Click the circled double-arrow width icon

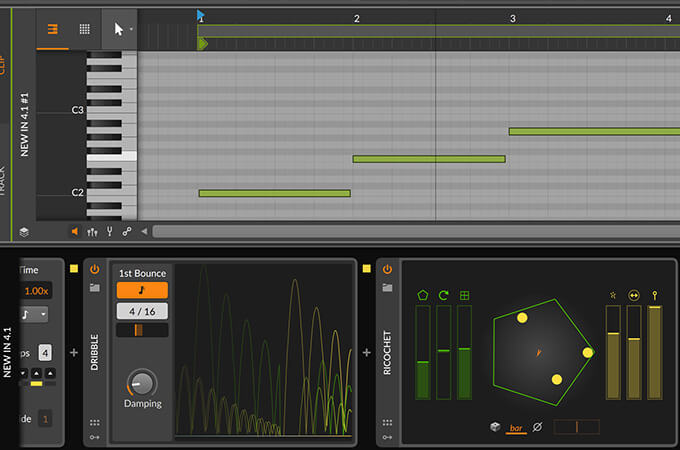click(634, 295)
